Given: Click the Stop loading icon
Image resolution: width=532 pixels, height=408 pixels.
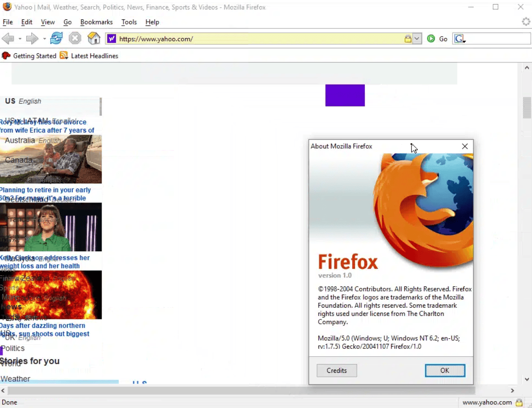Looking at the screenshot, I should (x=75, y=38).
